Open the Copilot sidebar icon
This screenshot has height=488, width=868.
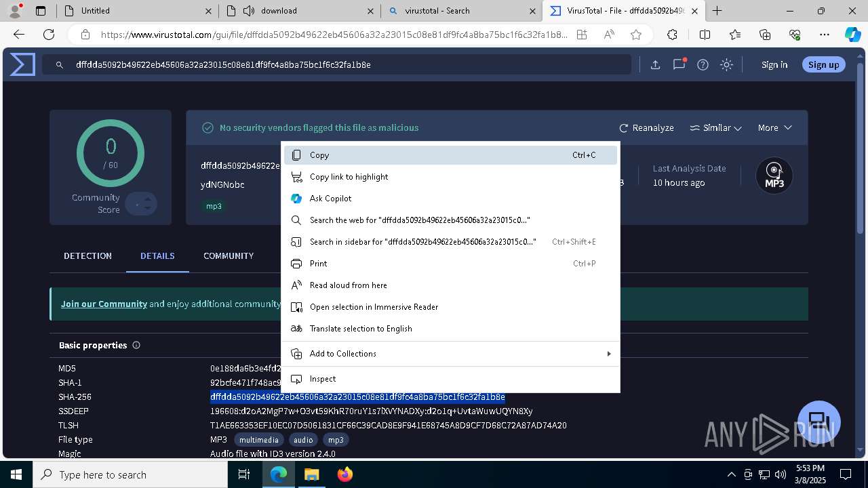(x=852, y=35)
